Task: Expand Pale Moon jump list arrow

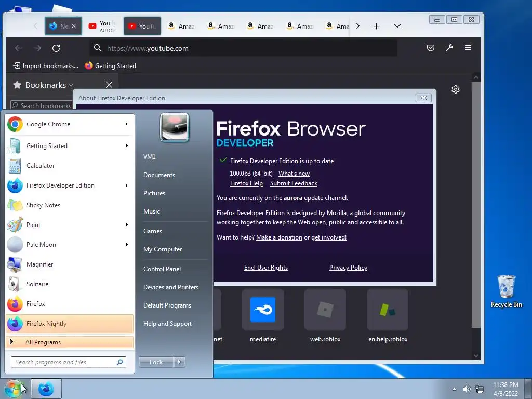Action: click(127, 245)
